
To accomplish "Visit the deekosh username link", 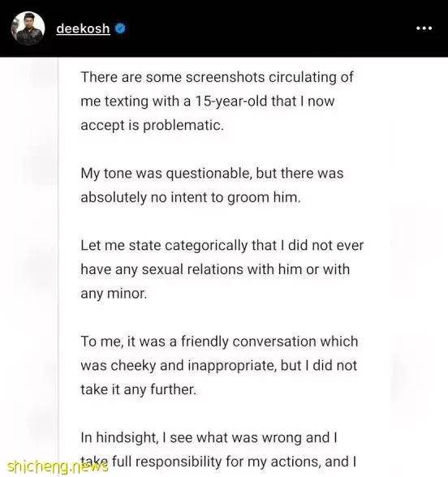I will click(83, 28).
